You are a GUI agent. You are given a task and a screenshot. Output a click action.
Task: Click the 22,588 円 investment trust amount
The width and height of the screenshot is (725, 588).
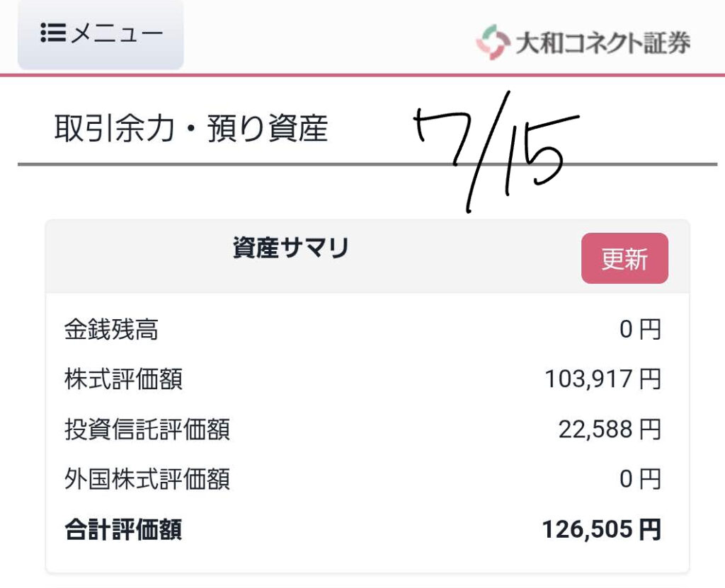[610, 429]
